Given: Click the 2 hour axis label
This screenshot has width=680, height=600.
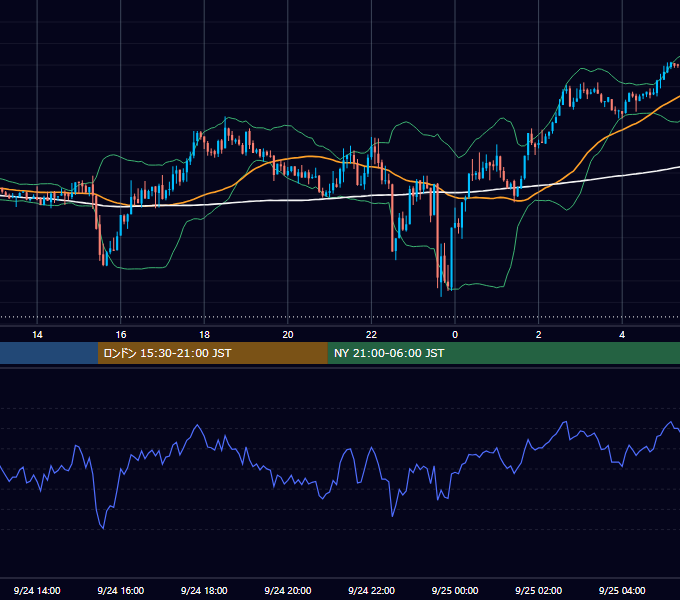Looking at the screenshot, I should 539,335.
